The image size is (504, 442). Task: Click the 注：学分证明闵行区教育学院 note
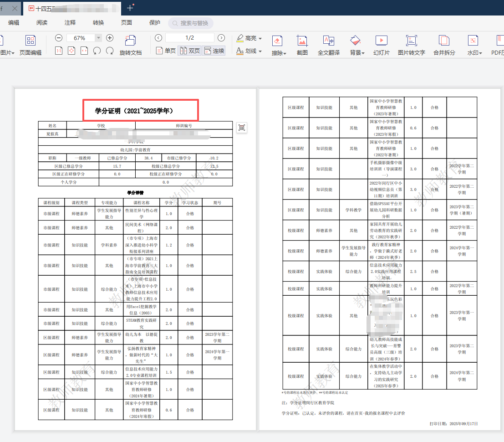[308, 403]
